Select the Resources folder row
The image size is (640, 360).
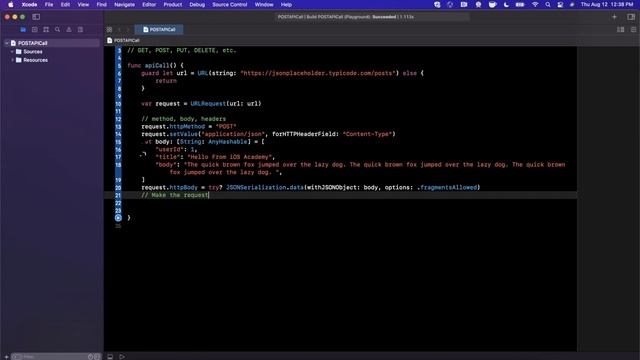(51, 60)
